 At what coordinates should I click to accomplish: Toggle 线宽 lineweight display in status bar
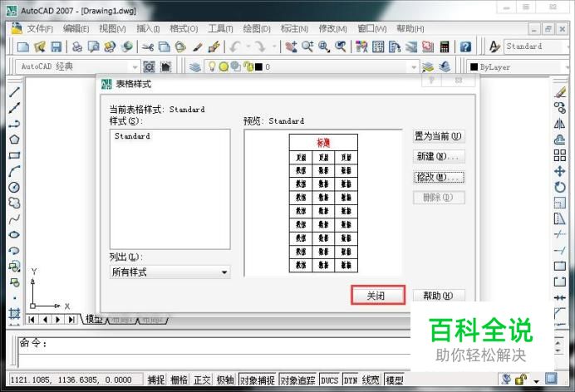click(x=371, y=380)
